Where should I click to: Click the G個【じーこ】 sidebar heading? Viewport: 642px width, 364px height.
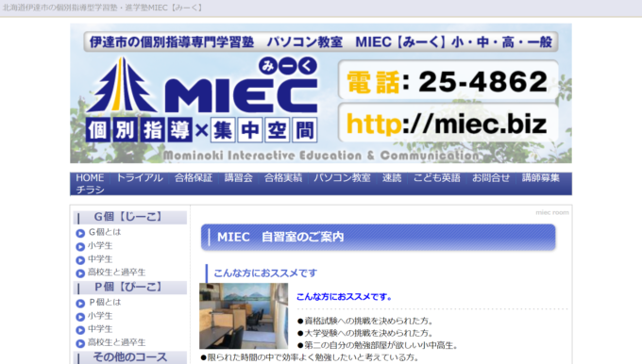pyautogui.click(x=129, y=217)
